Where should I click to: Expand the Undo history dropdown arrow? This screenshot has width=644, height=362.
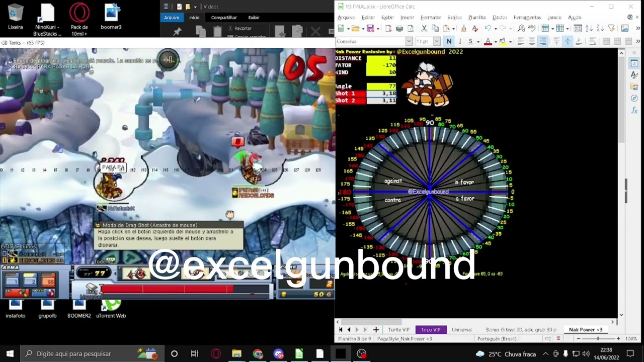(495, 29)
